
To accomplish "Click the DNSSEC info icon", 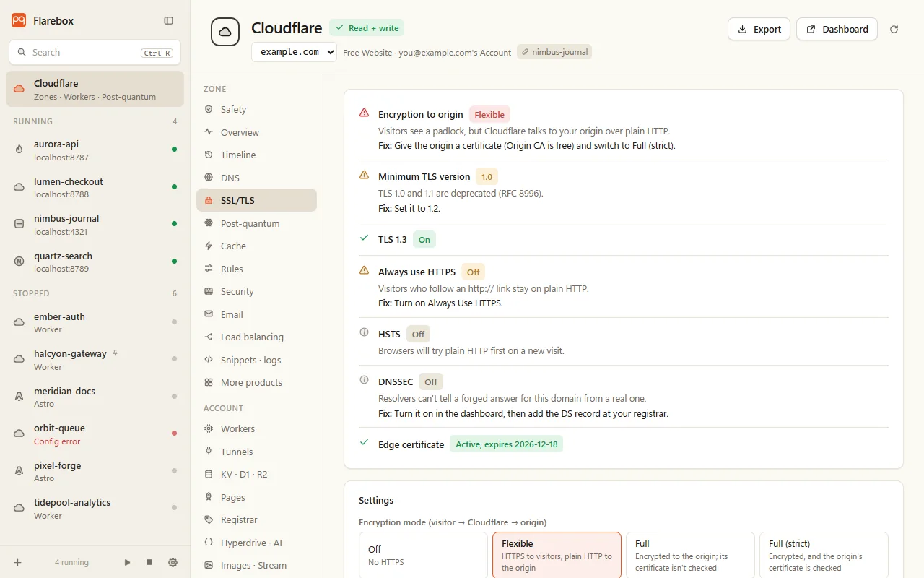I will 365,380.
